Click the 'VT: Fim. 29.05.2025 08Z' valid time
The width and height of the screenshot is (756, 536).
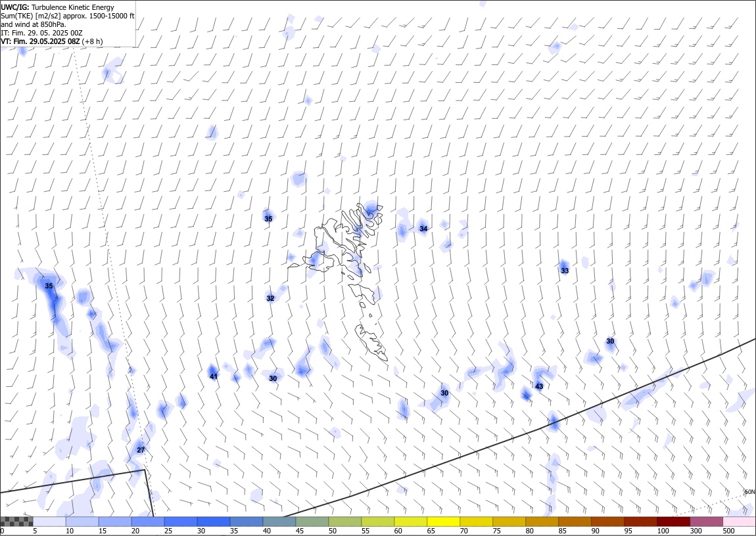tap(40, 41)
